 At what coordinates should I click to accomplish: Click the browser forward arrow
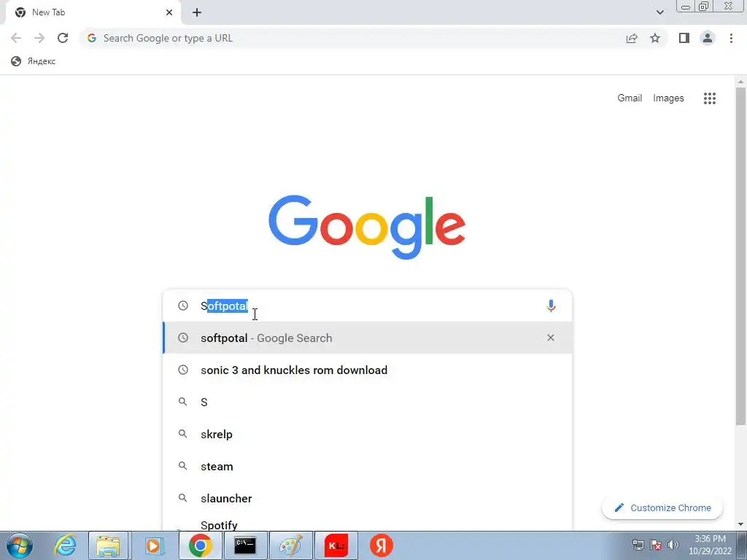39,38
